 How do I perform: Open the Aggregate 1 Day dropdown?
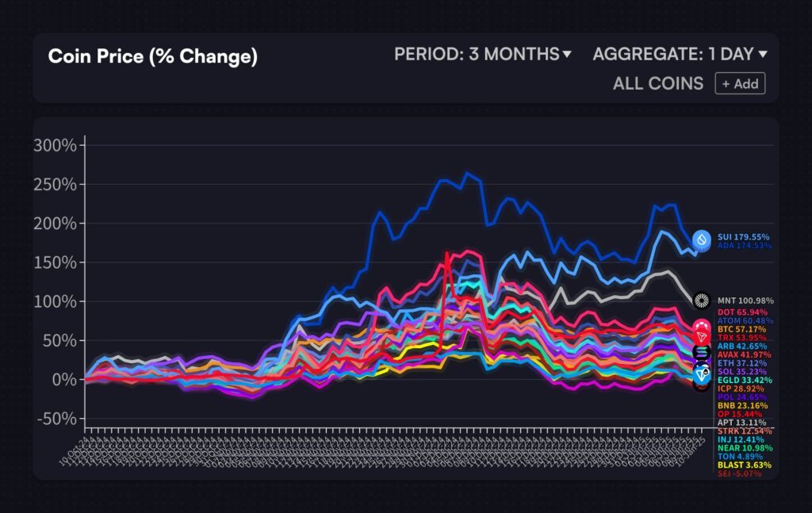tap(680, 54)
